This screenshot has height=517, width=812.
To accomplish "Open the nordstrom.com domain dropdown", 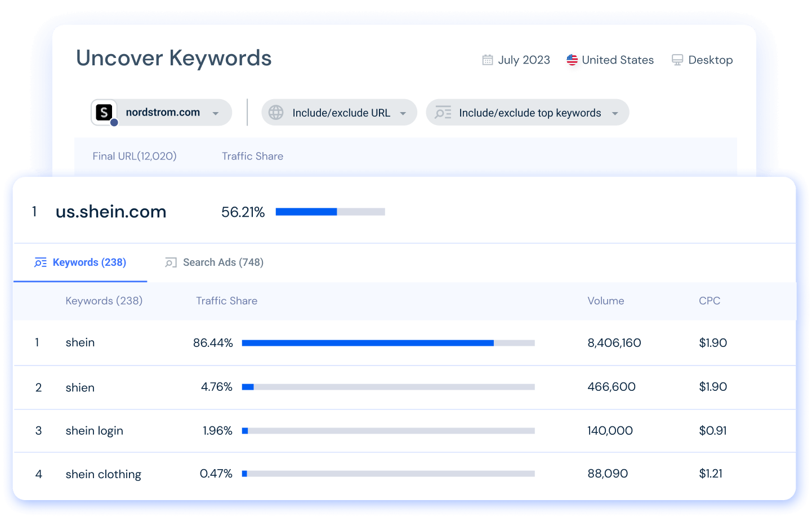I will point(216,113).
